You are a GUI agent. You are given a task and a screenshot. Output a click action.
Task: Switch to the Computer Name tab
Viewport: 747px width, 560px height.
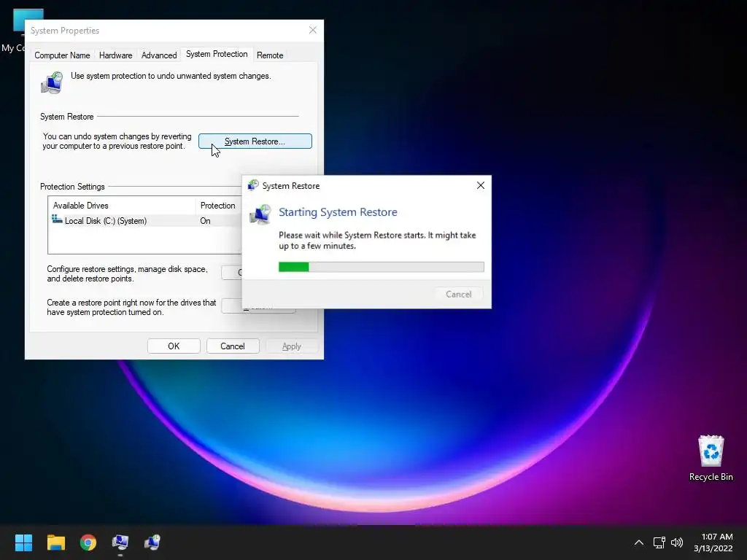62,55
